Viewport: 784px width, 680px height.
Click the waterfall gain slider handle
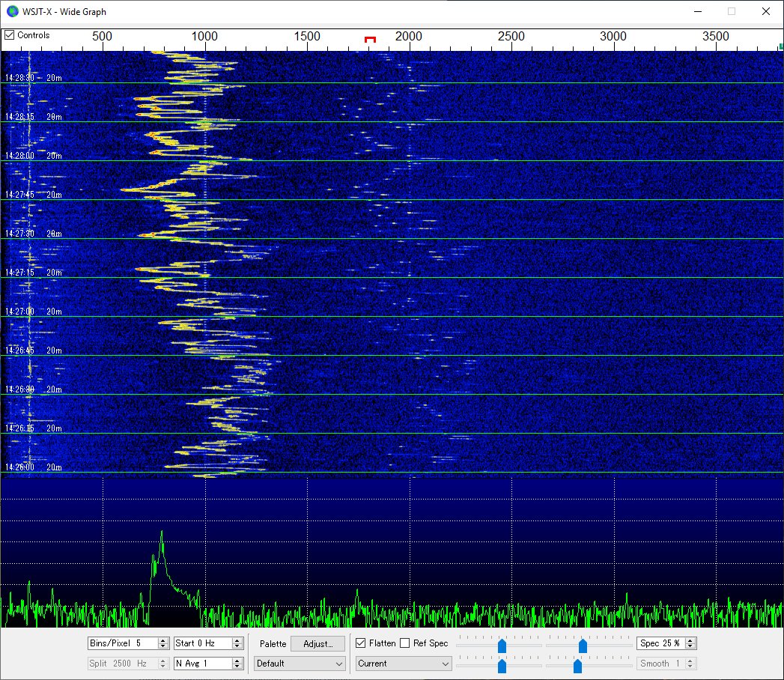pyautogui.click(x=502, y=646)
